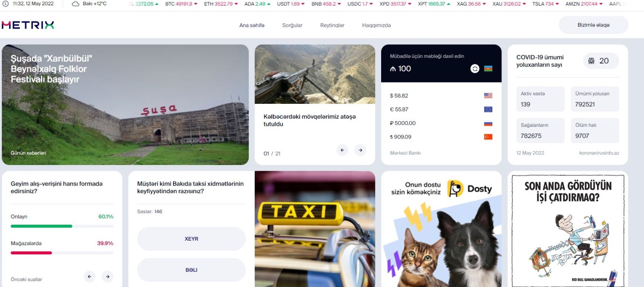The image size is (644, 287).
Task: Click the METRIX logo
Action: 28,25
